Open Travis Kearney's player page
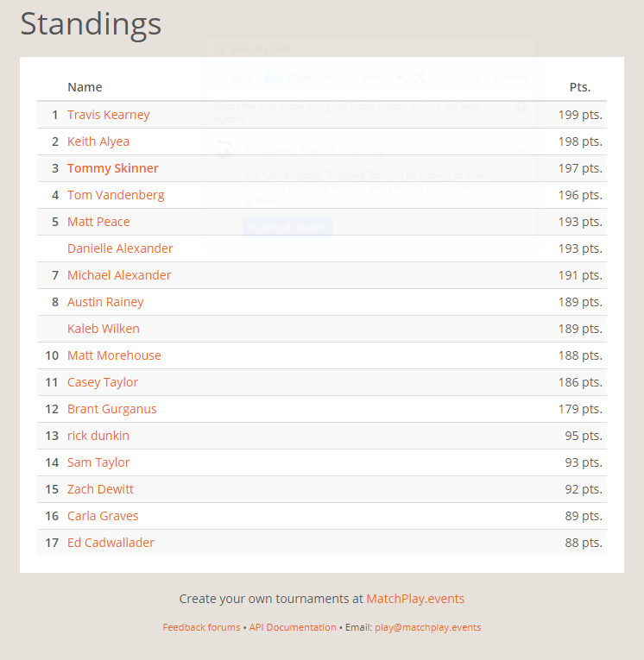644x660 pixels. pos(109,115)
